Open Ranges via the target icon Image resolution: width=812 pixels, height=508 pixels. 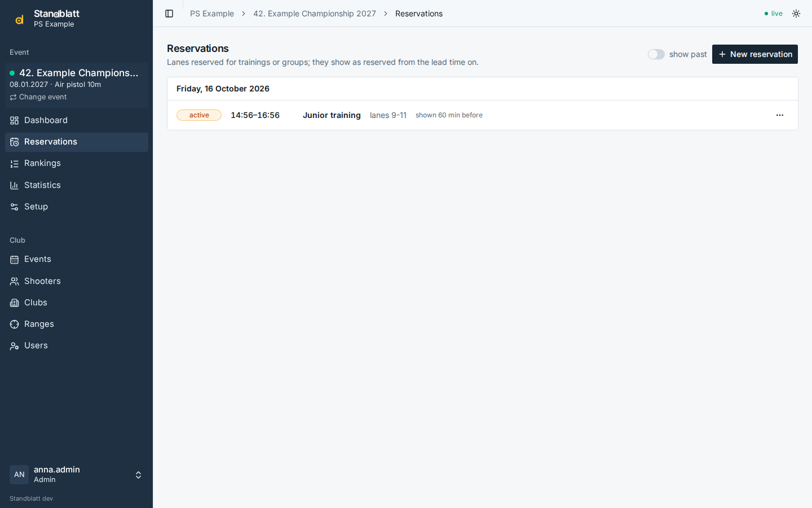15,325
